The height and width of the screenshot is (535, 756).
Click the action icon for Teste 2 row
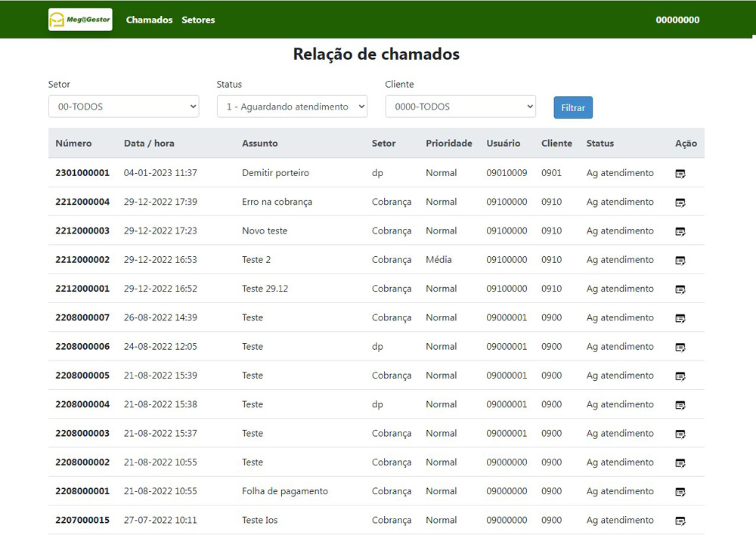tap(680, 260)
